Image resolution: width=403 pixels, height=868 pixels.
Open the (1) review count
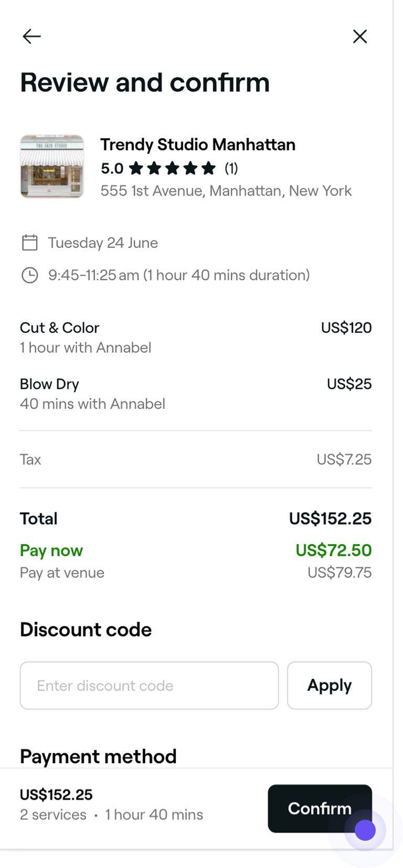coord(231,168)
